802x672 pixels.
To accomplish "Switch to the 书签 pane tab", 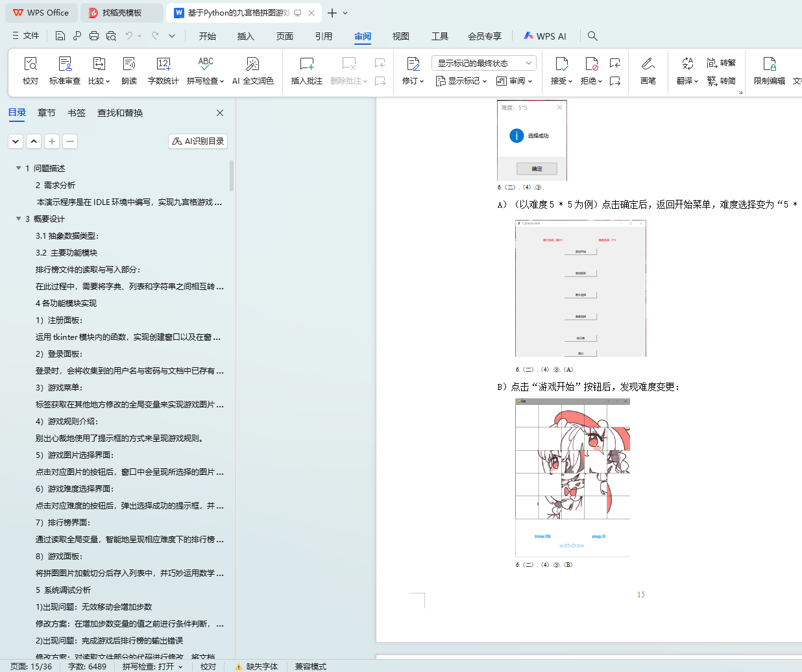I will (77, 113).
